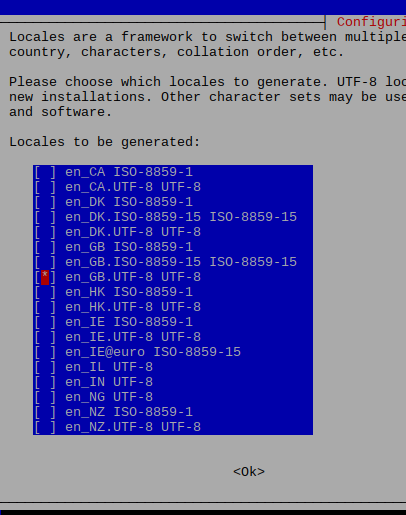
Task: Check the en_NZ.UTF-8 locale entry
Action: (45, 427)
